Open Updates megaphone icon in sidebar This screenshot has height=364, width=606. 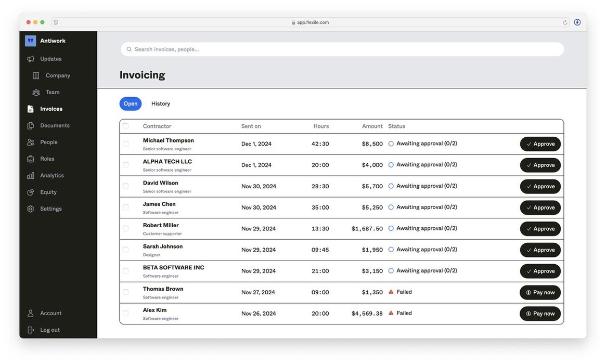(31, 59)
